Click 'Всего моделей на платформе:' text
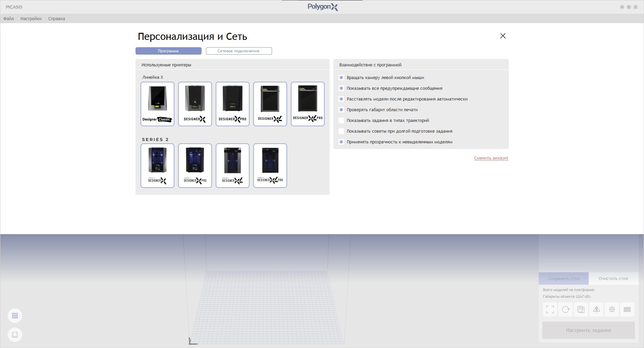644x348 pixels. click(x=569, y=290)
